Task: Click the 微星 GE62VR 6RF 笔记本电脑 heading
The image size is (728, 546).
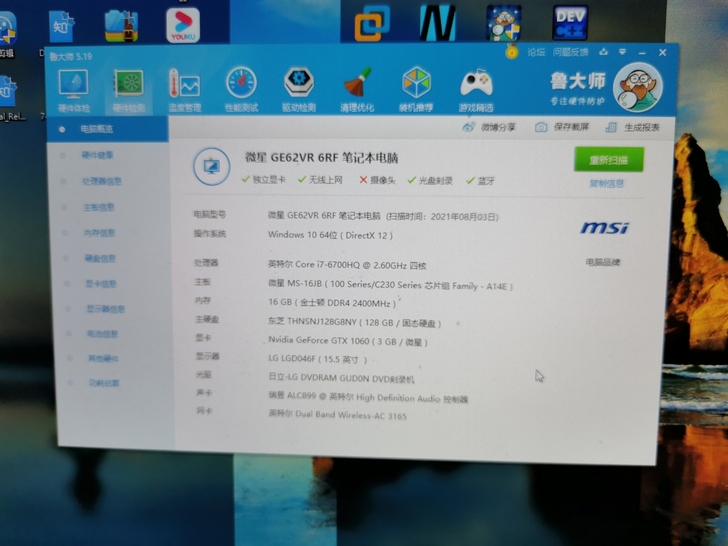Action: [x=321, y=158]
